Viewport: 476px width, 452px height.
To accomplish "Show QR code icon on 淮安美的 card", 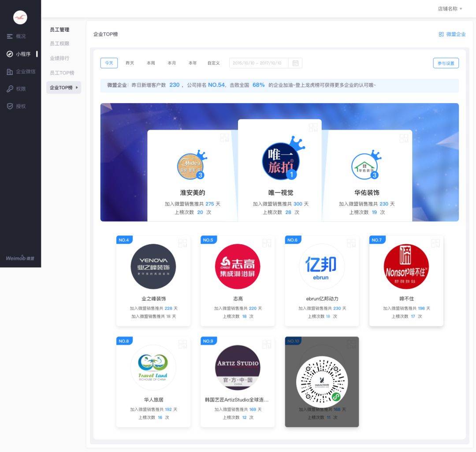I will tap(224, 138).
